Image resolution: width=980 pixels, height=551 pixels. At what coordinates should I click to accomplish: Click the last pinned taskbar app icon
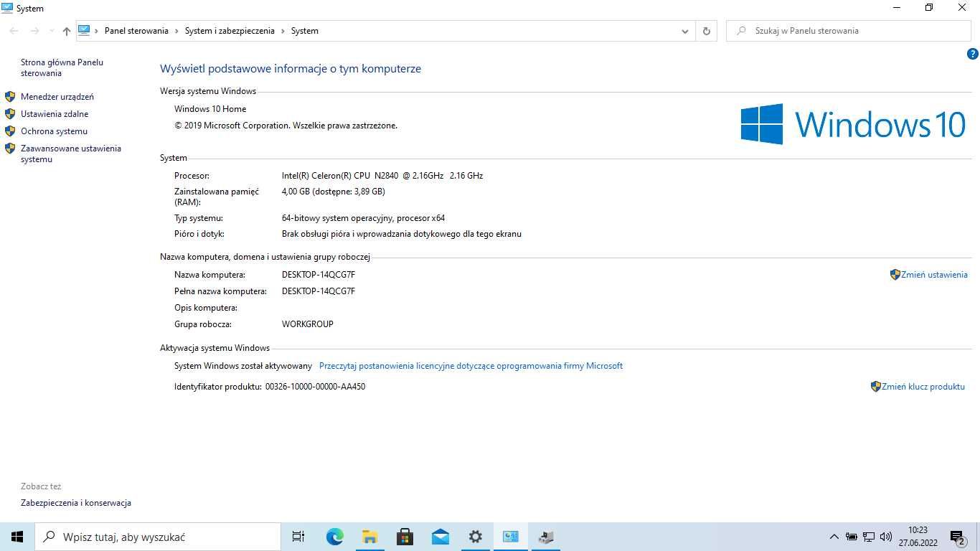pos(545,537)
